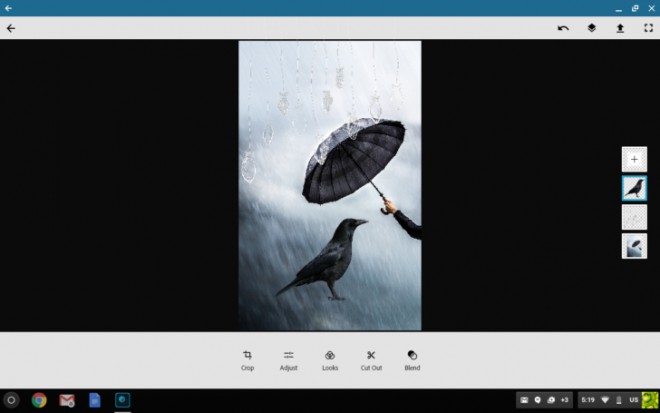
Task: Click the Chrome OS launcher circle
Action: tap(12, 400)
